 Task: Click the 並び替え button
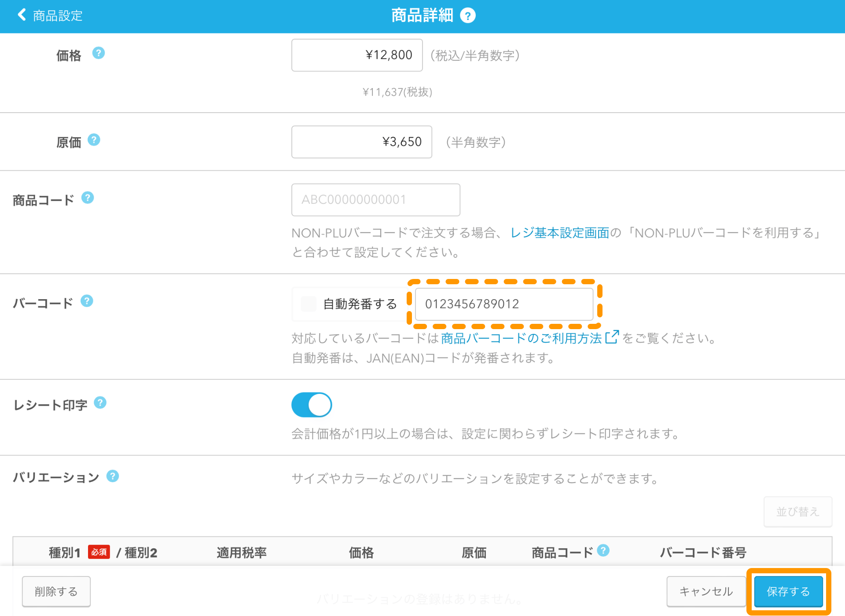click(797, 512)
